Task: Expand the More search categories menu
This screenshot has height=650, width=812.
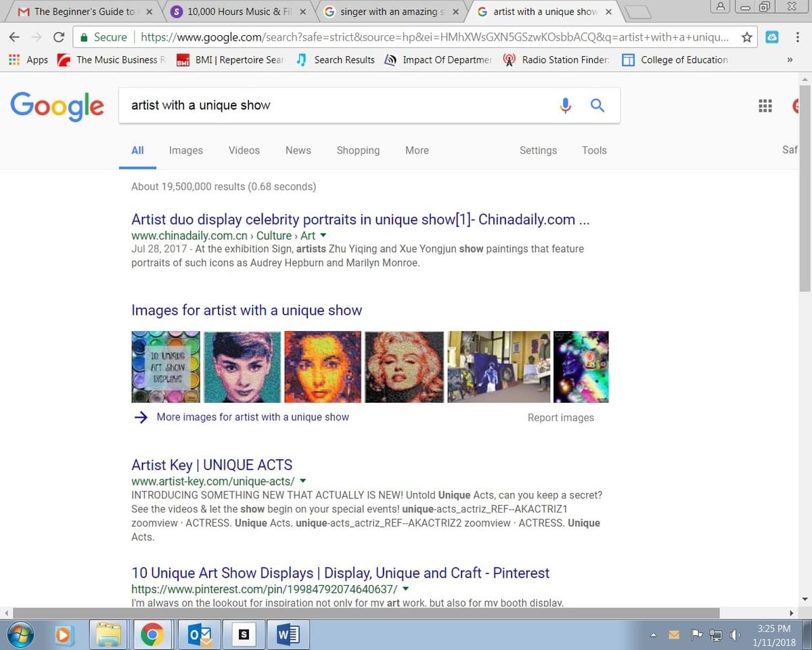Action: coord(417,150)
